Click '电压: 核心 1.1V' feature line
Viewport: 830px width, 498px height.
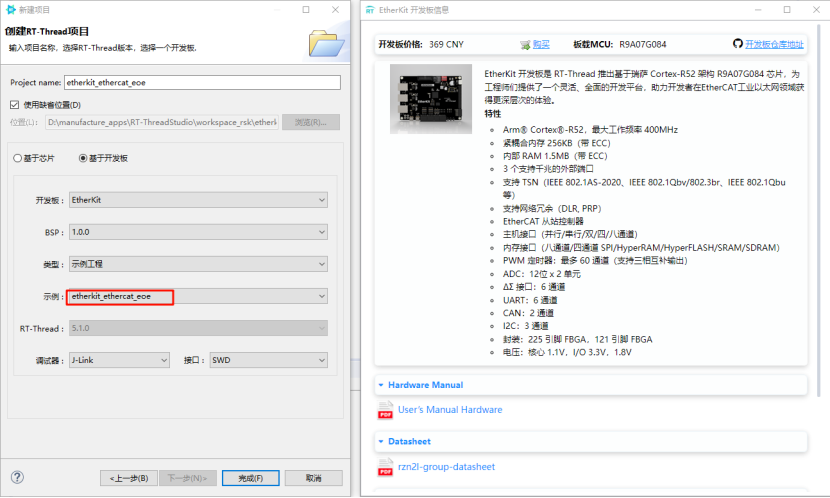567,352
